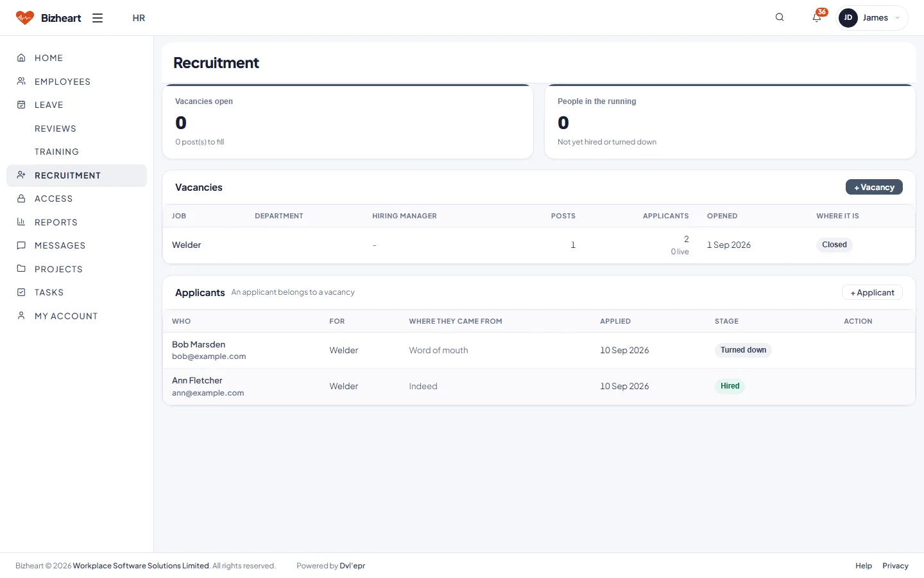This screenshot has width=924, height=578.
Task: Open the Dvl'epr footer link
Action: tap(352, 566)
